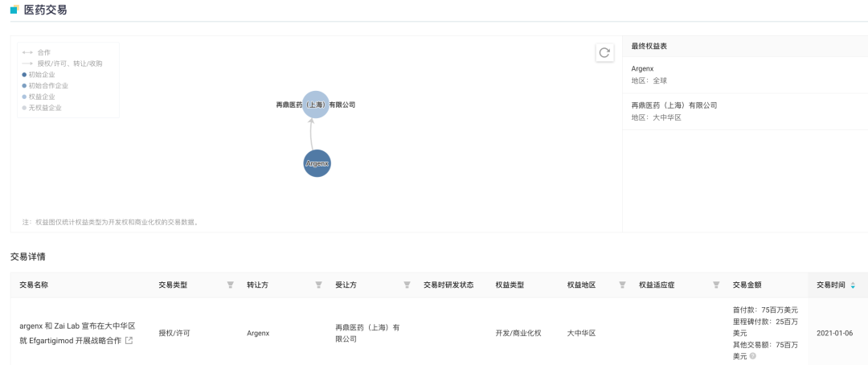Click 地区：全球 under Argenx
This screenshot has width=868, height=365.
[649, 81]
